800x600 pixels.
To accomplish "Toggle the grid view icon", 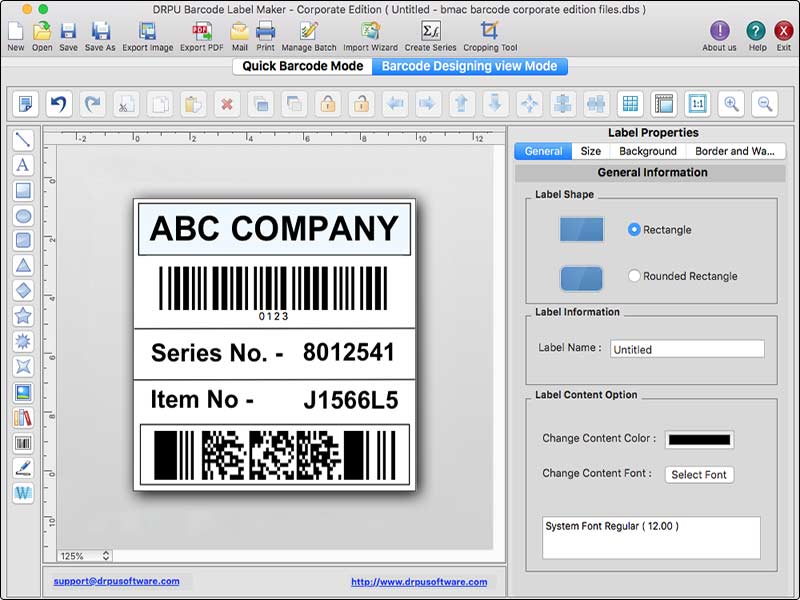I will tap(630, 104).
